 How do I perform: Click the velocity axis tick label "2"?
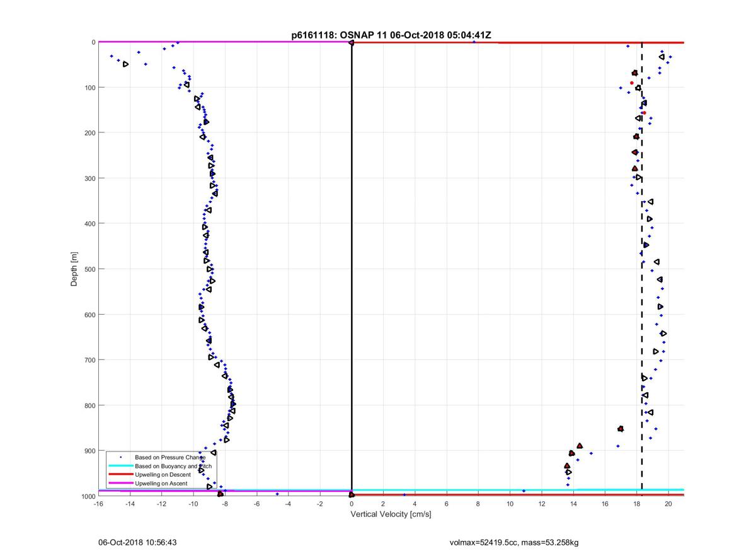[x=383, y=504]
